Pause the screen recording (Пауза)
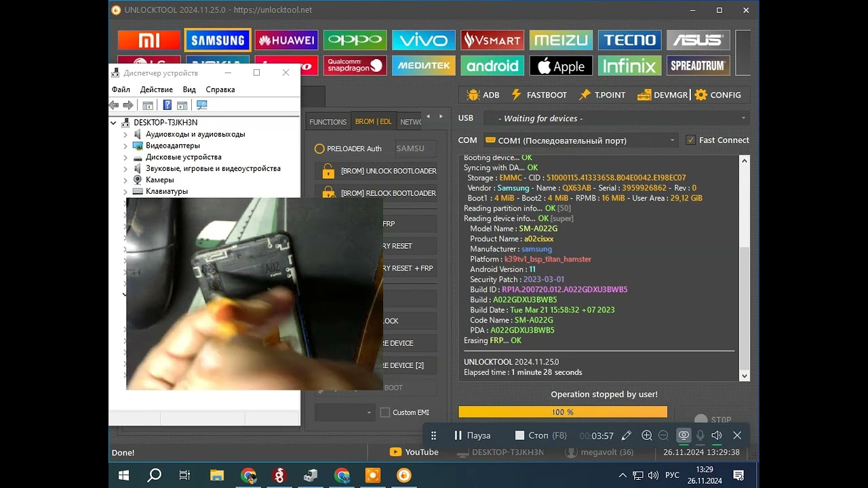The width and height of the screenshot is (868, 488). click(472, 435)
